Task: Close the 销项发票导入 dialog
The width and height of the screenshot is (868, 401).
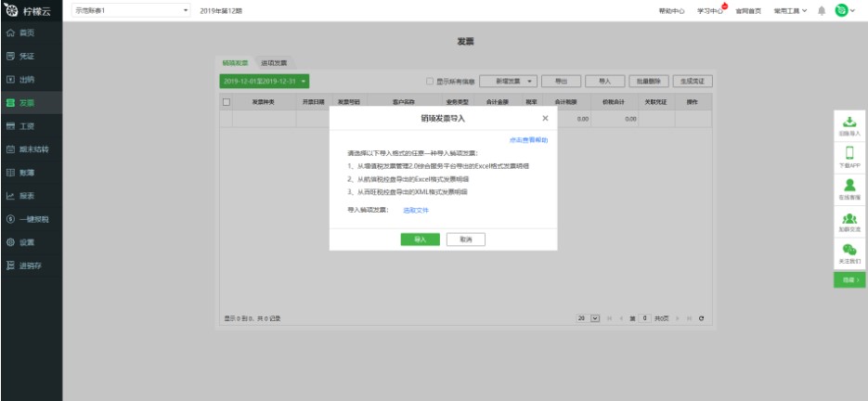Action: [x=545, y=119]
